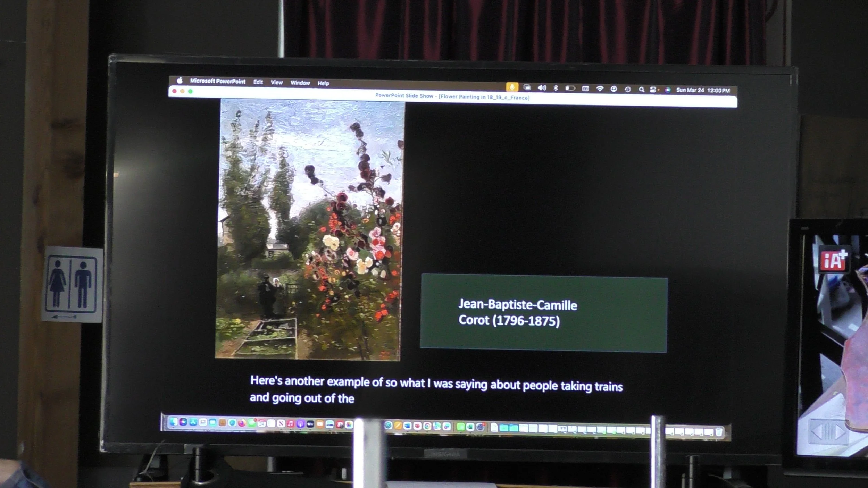
Task: Click the Corot garden painting image
Action: coord(309,229)
